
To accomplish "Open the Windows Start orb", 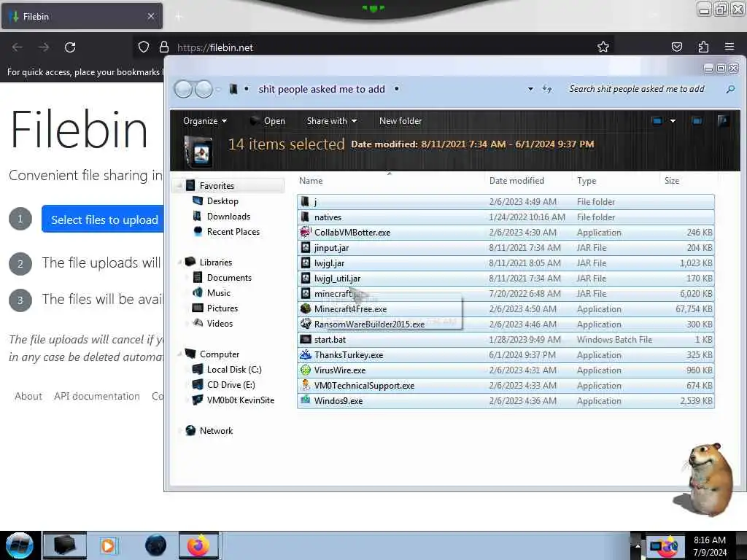I will point(19,545).
